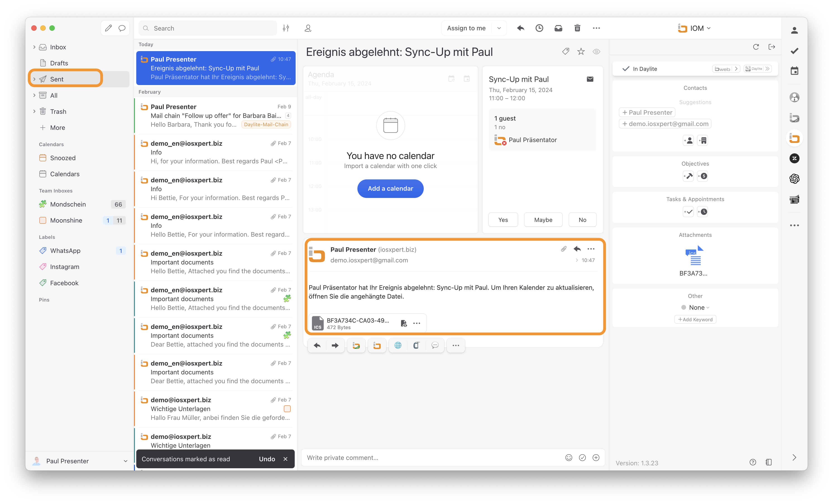Click the add person icon under Contacts
Screen dimensions: 833x504
[x=688, y=140]
